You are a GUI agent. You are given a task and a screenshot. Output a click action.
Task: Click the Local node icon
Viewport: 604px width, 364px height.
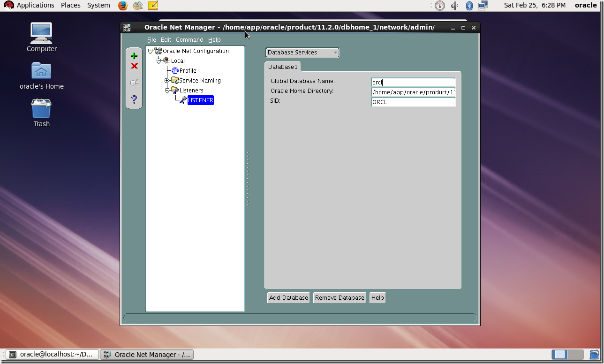pos(166,61)
